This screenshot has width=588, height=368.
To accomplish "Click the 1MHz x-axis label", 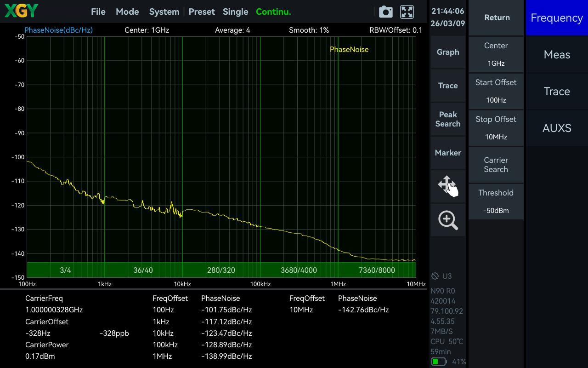I will pyautogui.click(x=338, y=284).
